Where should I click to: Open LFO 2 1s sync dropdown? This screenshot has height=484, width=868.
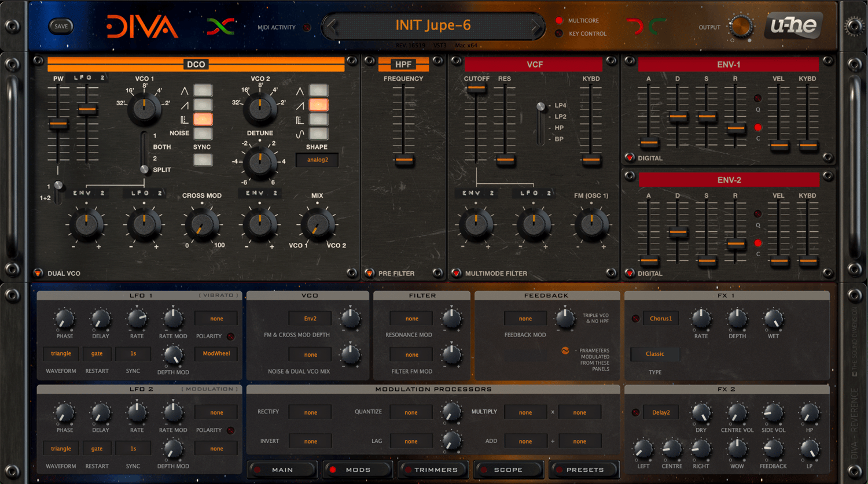click(x=133, y=448)
